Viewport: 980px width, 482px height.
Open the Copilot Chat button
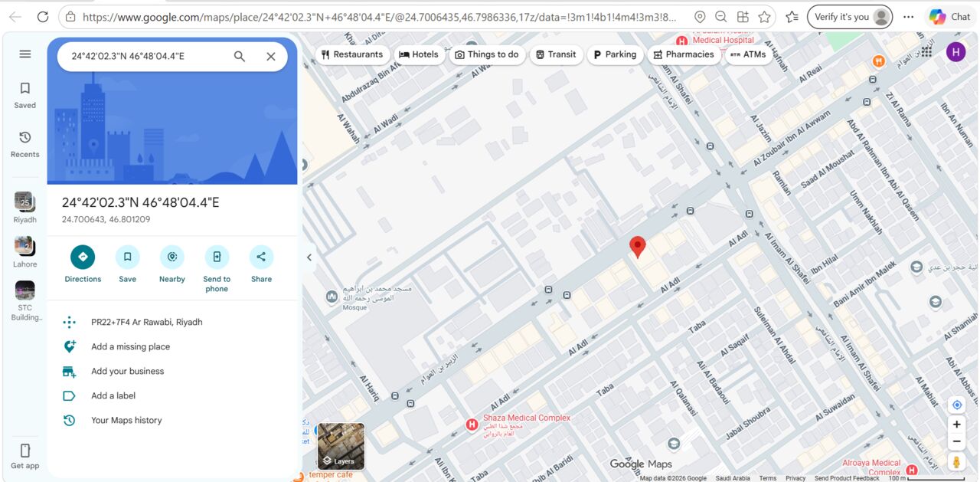pyautogui.click(x=949, y=16)
